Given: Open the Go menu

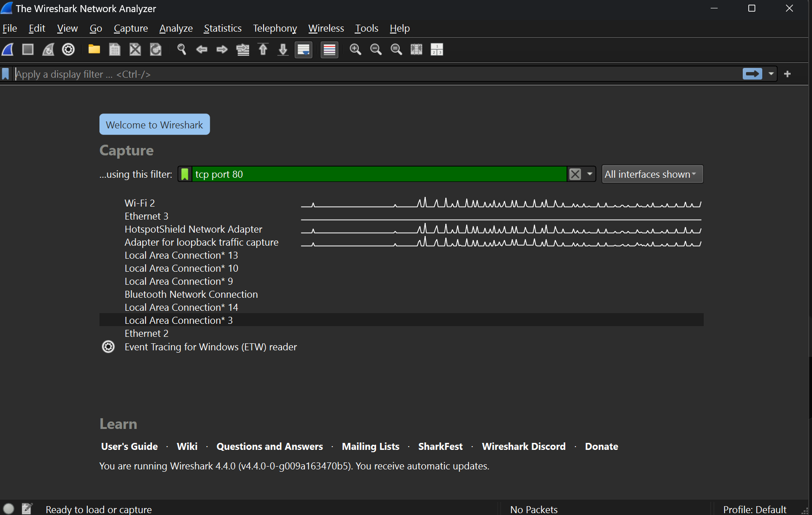Looking at the screenshot, I should pos(96,28).
